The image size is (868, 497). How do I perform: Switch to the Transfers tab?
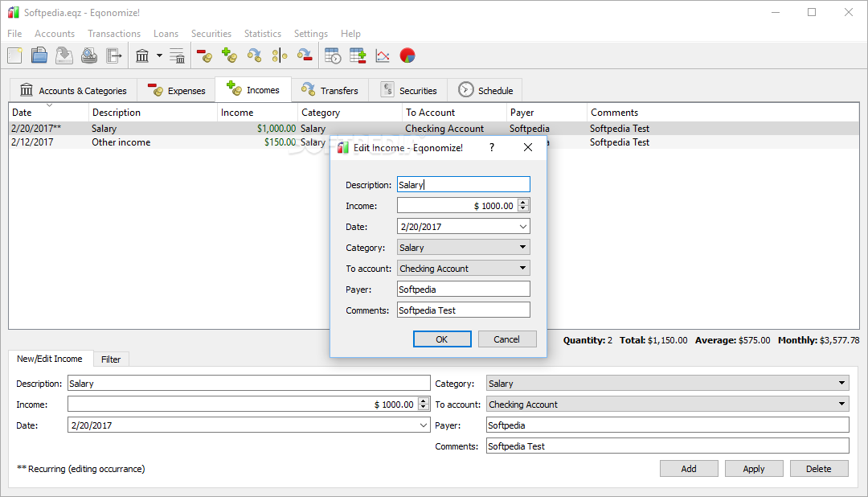(x=330, y=90)
